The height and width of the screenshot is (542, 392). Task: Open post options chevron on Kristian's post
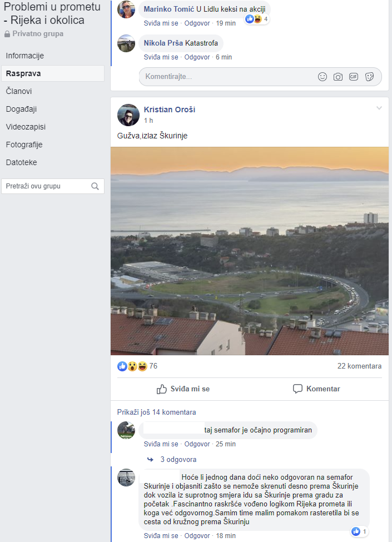pos(379,108)
